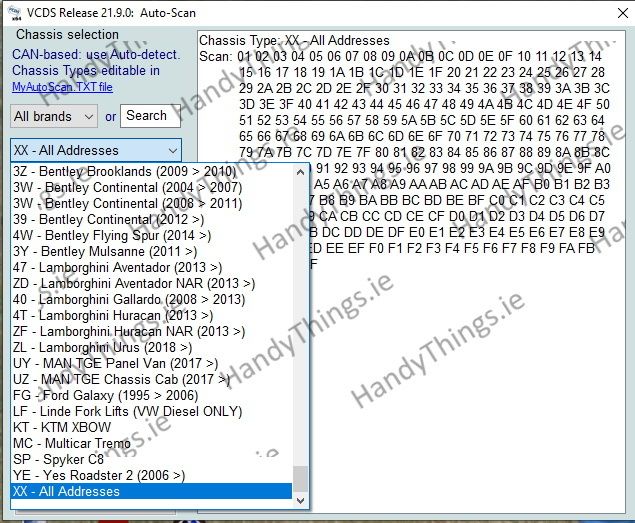This screenshot has height=523, width=635.
Task: Select highlighted XX - All Addresses list entry
Action: pos(151,491)
